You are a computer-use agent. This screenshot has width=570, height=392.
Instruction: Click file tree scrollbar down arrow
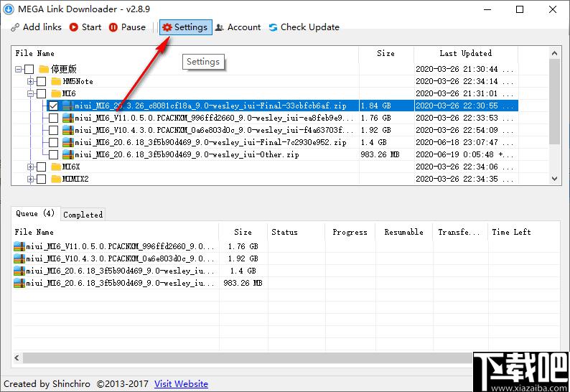click(x=554, y=179)
